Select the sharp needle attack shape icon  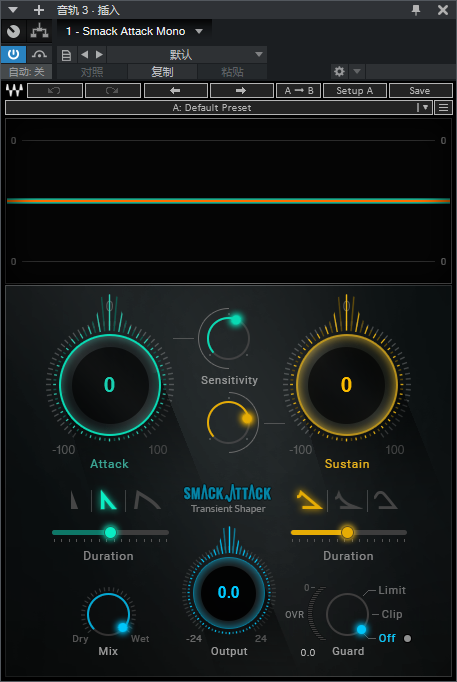75,500
